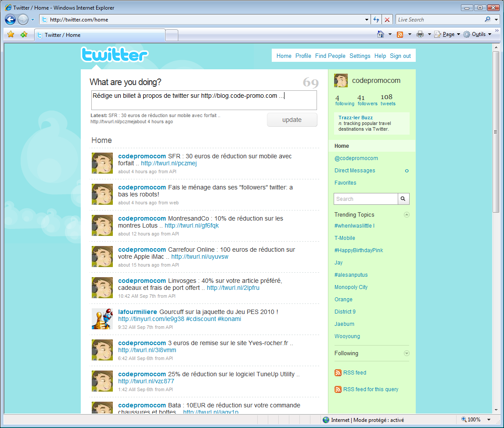The width and height of the screenshot is (504, 428).
Task: Open the http://twurl.nl/gf6fqk link in MontresandCo tweet
Action: 191,225
